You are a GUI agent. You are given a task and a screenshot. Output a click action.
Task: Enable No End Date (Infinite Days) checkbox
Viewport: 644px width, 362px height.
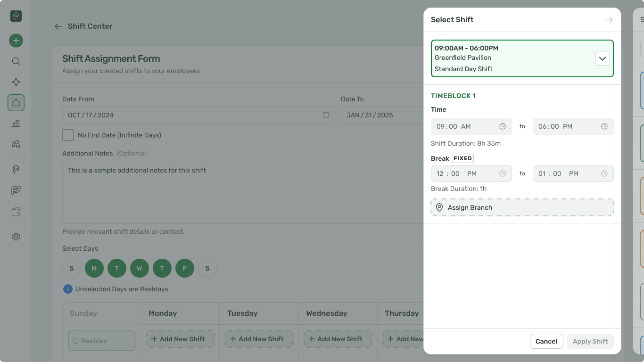[x=68, y=135]
